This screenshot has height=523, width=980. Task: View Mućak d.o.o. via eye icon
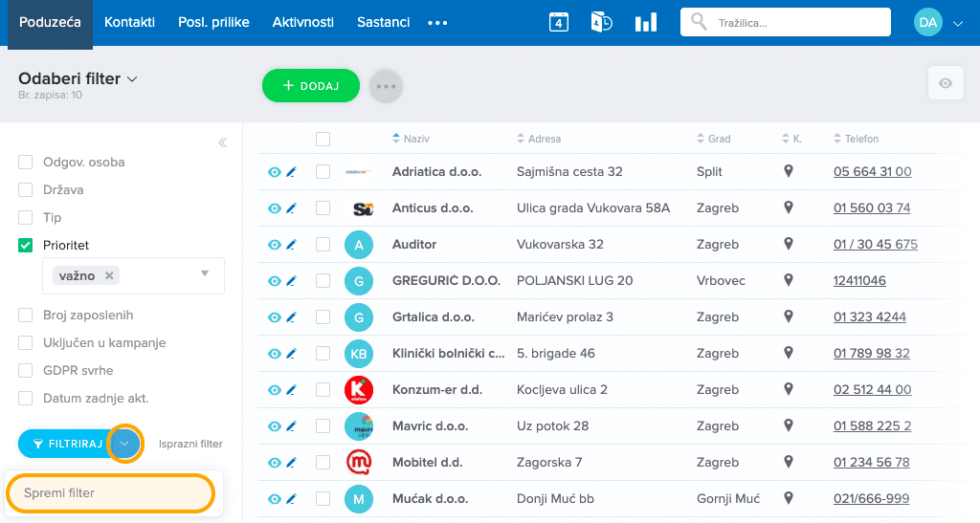pyautogui.click(x=275, y=499)
